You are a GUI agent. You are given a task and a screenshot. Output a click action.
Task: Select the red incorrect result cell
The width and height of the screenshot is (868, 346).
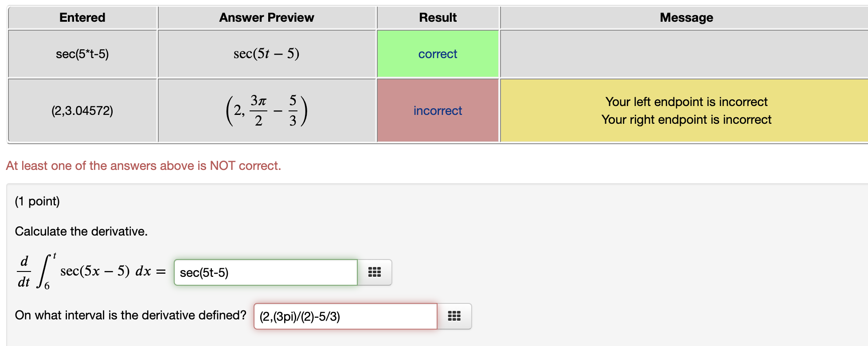coord(437,110)
